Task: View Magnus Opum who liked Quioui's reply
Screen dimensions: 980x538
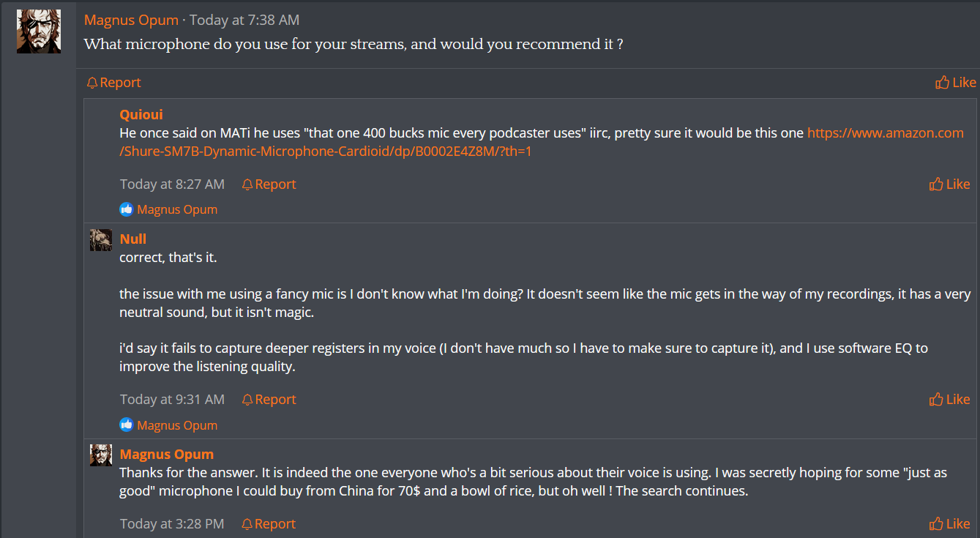Action: (x=177, y=209)
